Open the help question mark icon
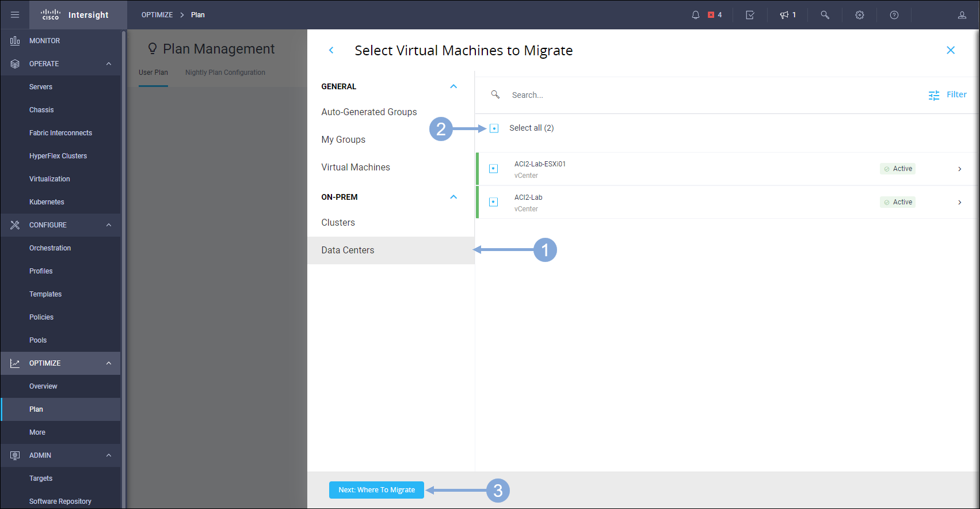Screen dimensions: 980x509 [x=894, y=15]
